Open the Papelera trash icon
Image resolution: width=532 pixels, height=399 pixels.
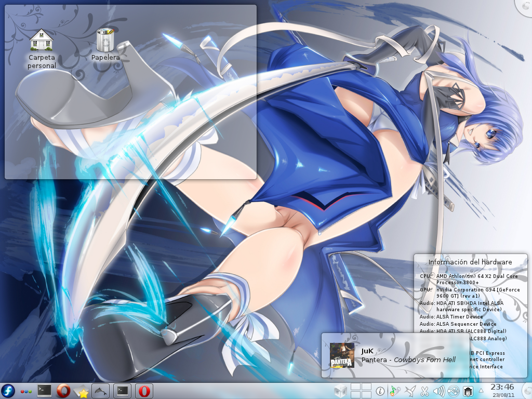[x=105, y=45]
